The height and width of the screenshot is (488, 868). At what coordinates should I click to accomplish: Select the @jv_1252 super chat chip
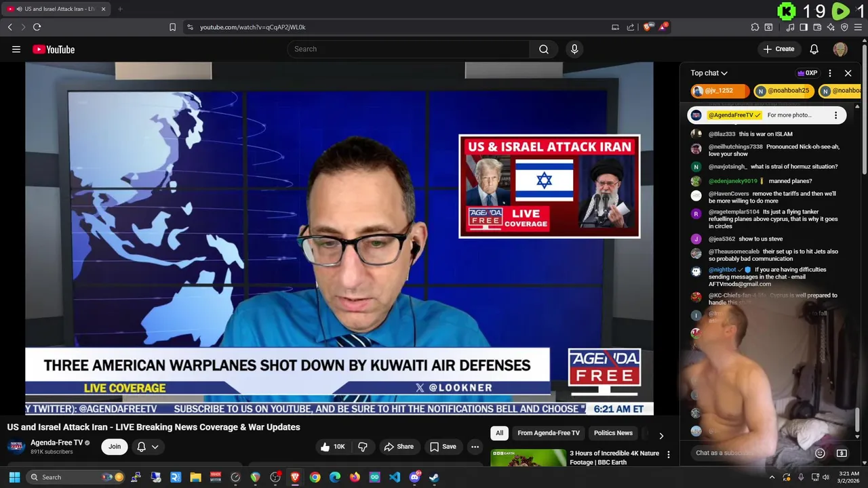(719, 91)
